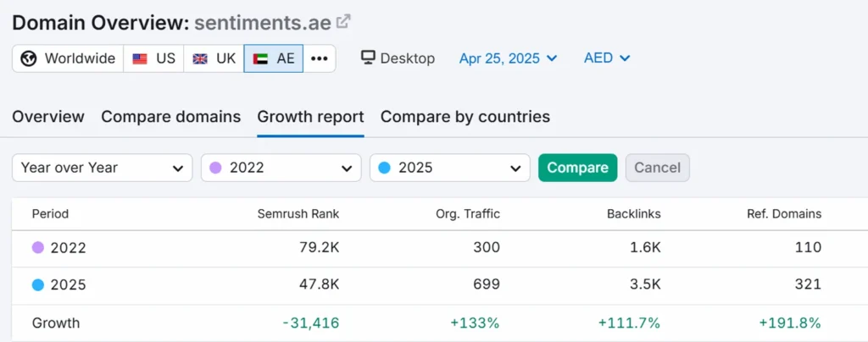Click the Desktop device label
The width and height of the screenshot is (868, 342).
408,58
